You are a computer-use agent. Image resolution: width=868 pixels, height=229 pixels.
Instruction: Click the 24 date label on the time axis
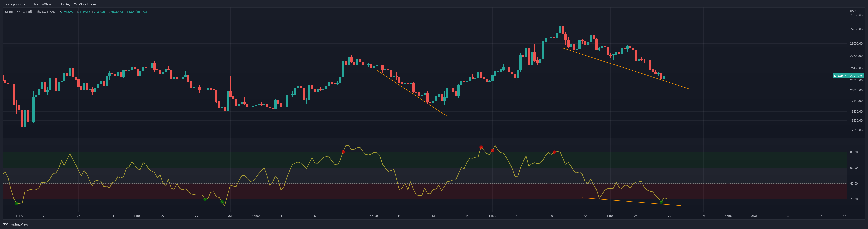tap(112, 216)
